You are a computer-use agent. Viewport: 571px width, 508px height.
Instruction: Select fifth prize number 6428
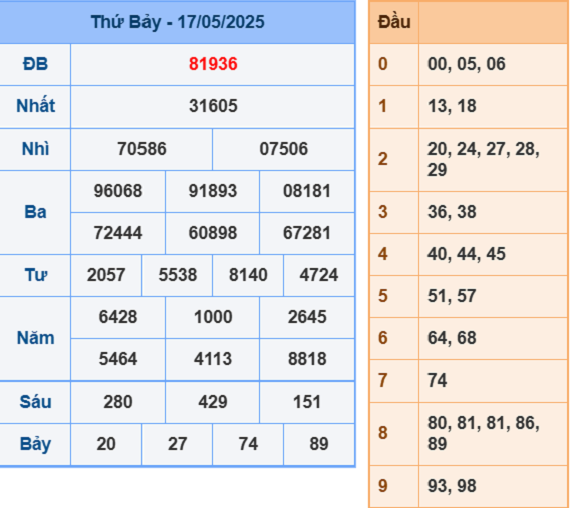click(118, 317)
